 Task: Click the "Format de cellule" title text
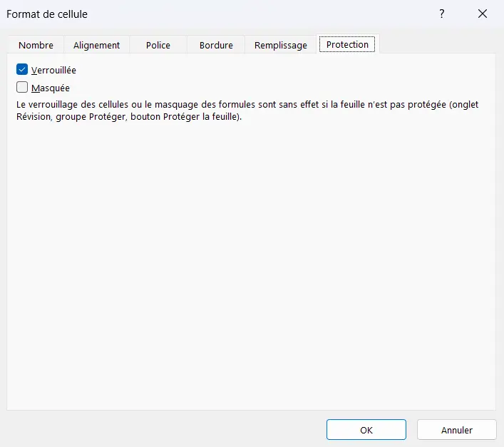47,14
